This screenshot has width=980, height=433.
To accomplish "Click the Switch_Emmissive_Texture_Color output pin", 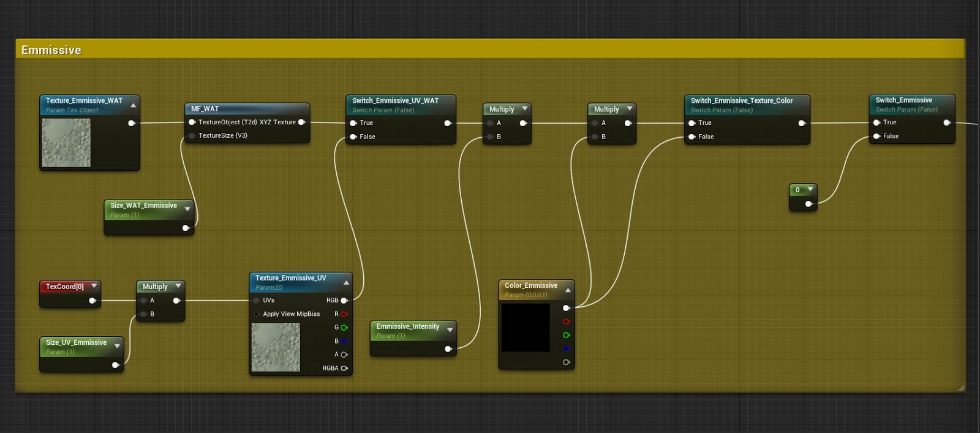I will point(802,123).
